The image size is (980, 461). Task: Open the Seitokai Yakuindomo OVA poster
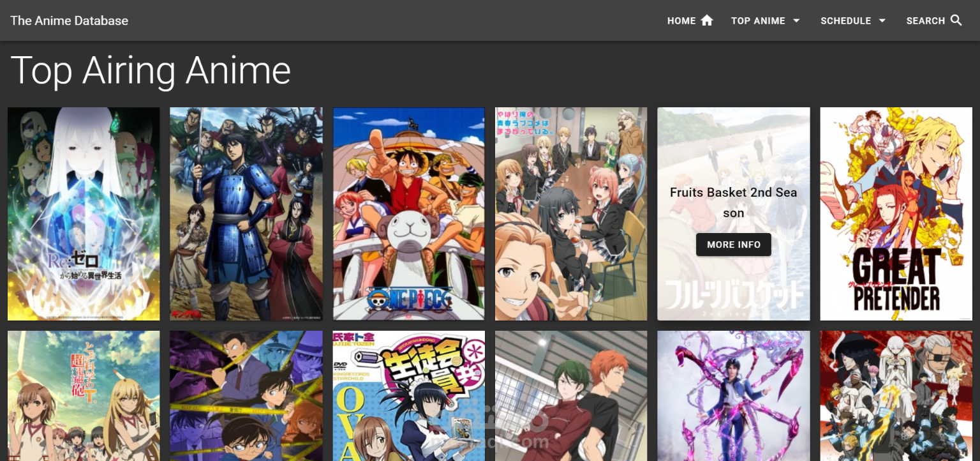point(409,396)
